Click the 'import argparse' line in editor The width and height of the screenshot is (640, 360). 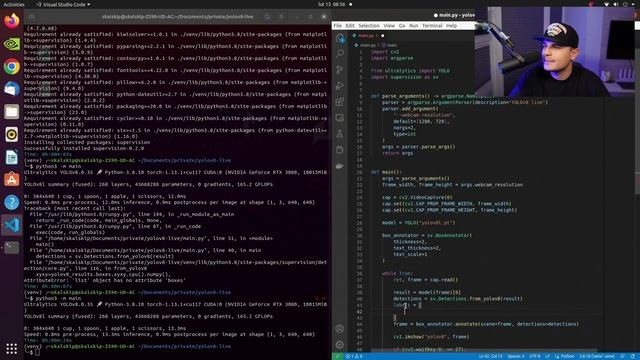(392, 58)
